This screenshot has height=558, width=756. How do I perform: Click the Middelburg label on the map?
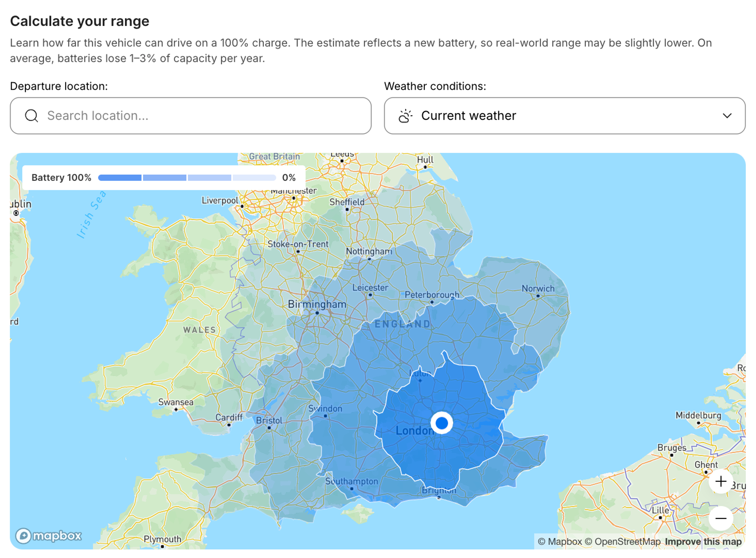tap(699, 415)
